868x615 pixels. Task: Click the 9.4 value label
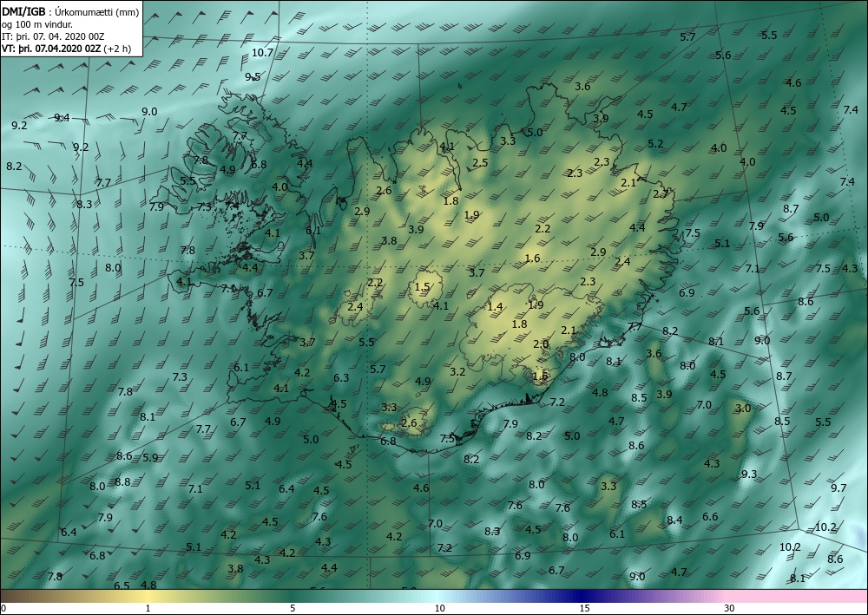pos(62,118)
